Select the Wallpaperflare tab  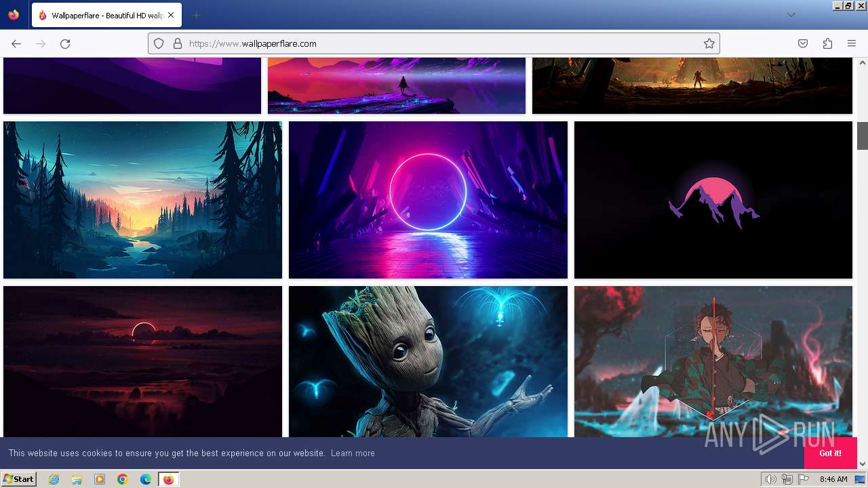pos(106,15)
